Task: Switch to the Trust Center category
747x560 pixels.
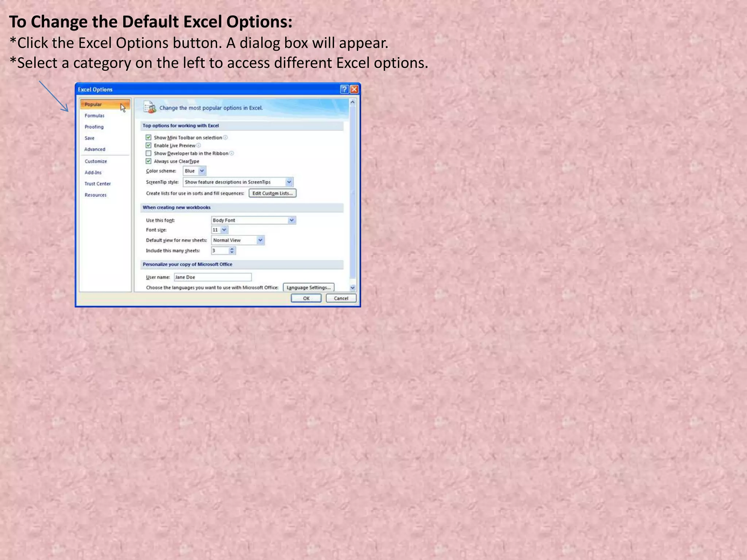Action: [x=97, y=184]
